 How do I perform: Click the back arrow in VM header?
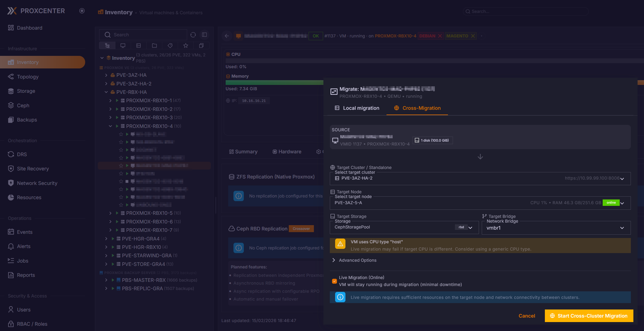point(227,36)
